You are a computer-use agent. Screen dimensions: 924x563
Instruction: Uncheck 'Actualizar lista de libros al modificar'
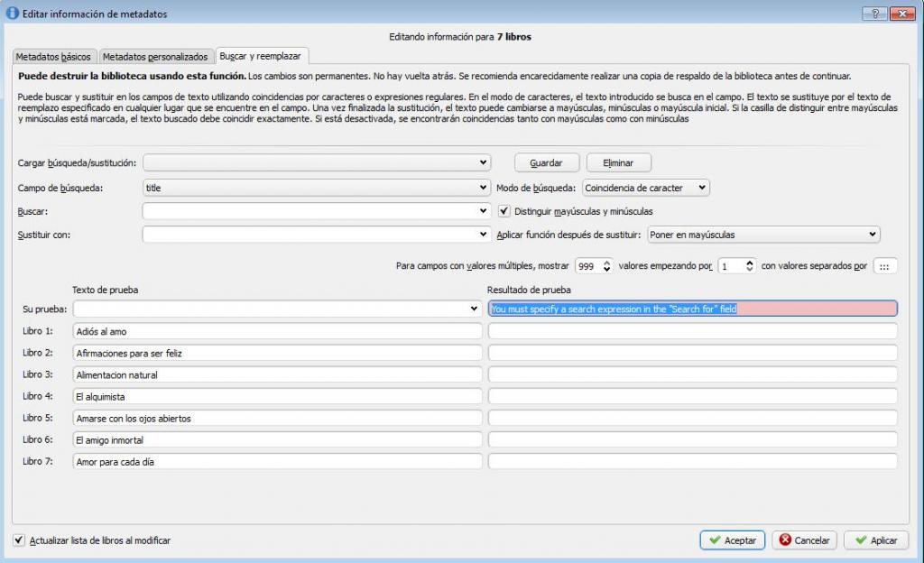(x=20, y=540)
